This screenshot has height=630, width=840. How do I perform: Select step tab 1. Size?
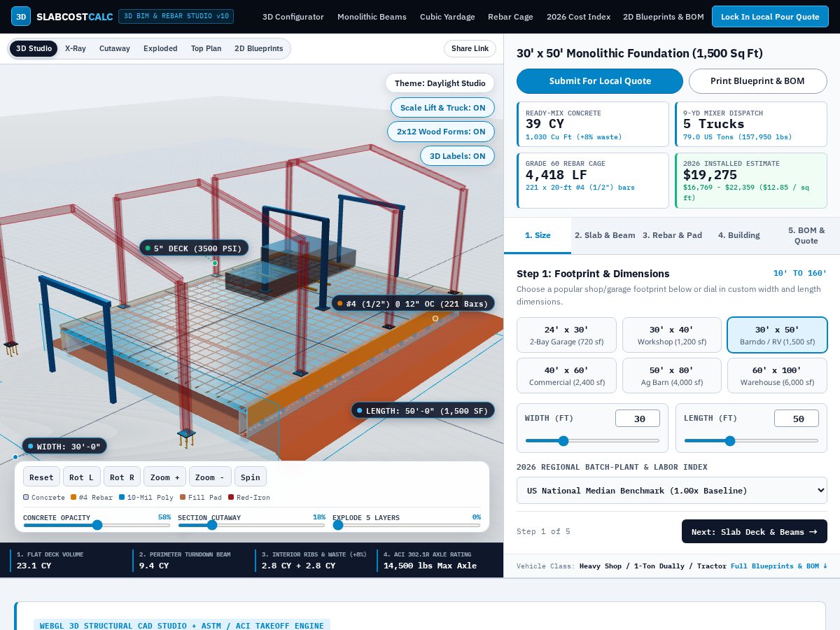click(x=538, y=235)
